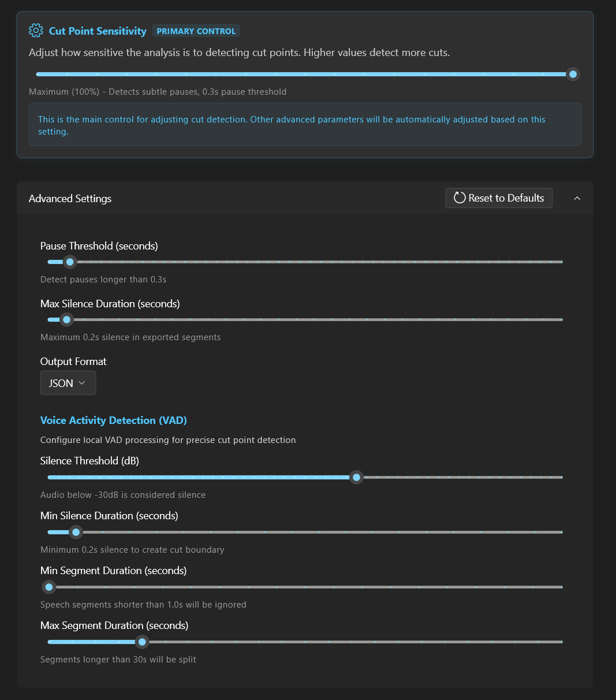Image resolution: width=616 pixels, height=700 pixels.
Task: Click the Max Segment Duration slider handle
Action: point(142,642)
